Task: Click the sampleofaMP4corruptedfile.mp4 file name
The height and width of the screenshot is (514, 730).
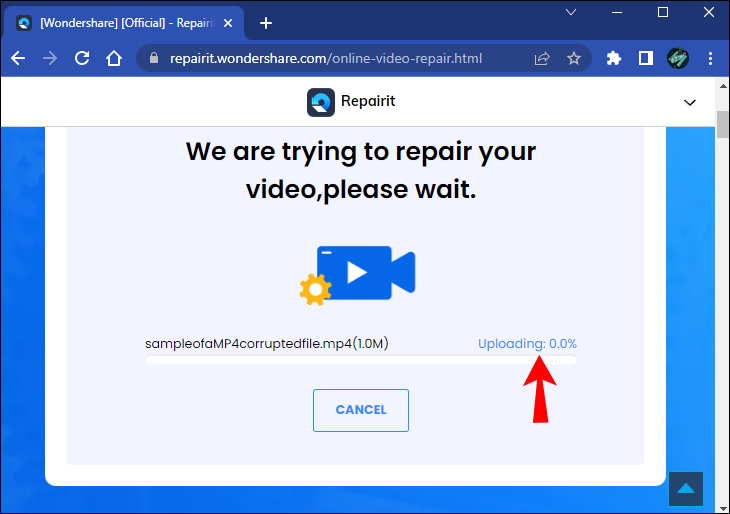Action: tap(266, 344)
